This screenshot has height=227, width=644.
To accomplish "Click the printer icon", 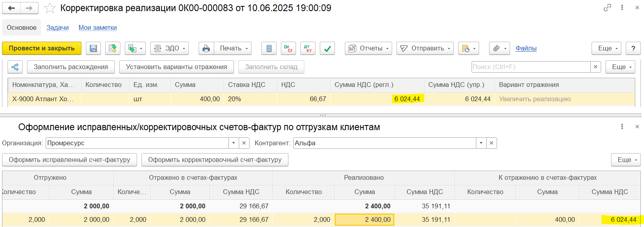I will [x=206, y=48].
